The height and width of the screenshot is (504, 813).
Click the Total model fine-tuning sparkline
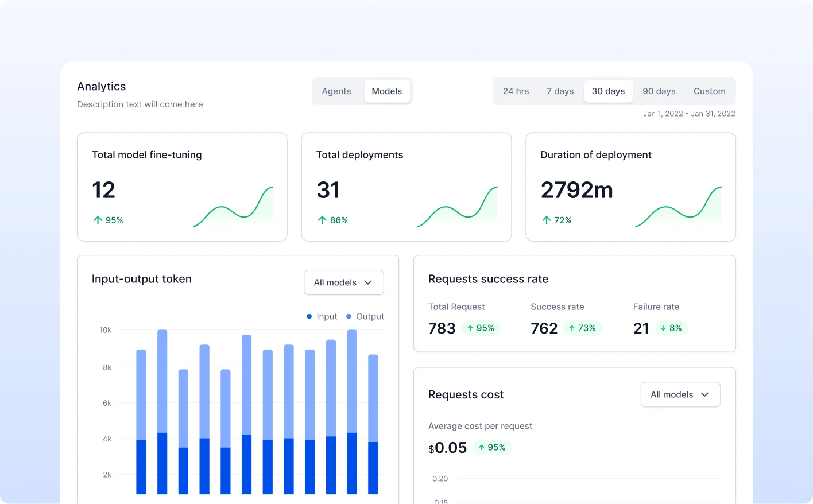pyautogui.click(x=233, y=207)
